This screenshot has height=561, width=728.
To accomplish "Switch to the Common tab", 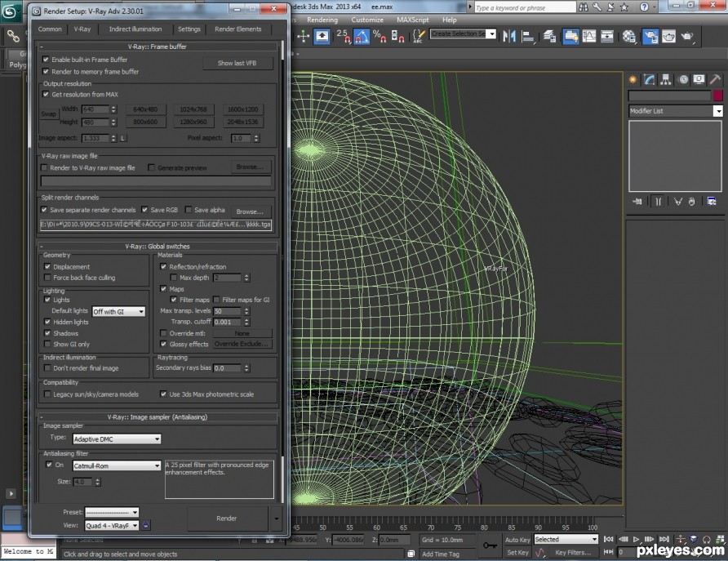I will click(50, 29).
